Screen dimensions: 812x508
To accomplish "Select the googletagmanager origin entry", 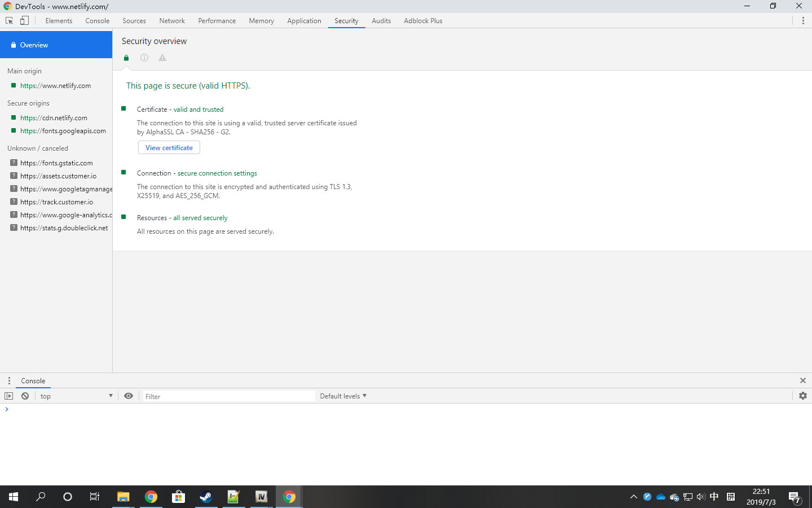I will [x=56, y=189].
